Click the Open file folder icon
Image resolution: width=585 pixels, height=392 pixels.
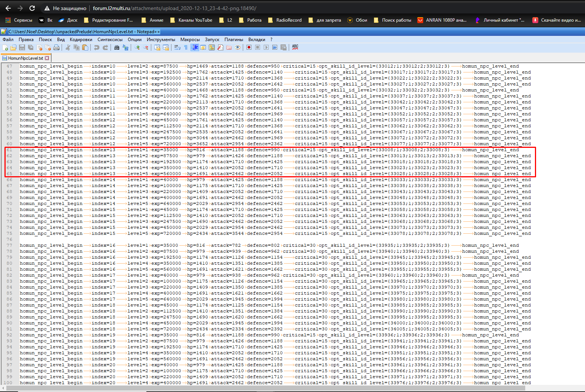13,47
